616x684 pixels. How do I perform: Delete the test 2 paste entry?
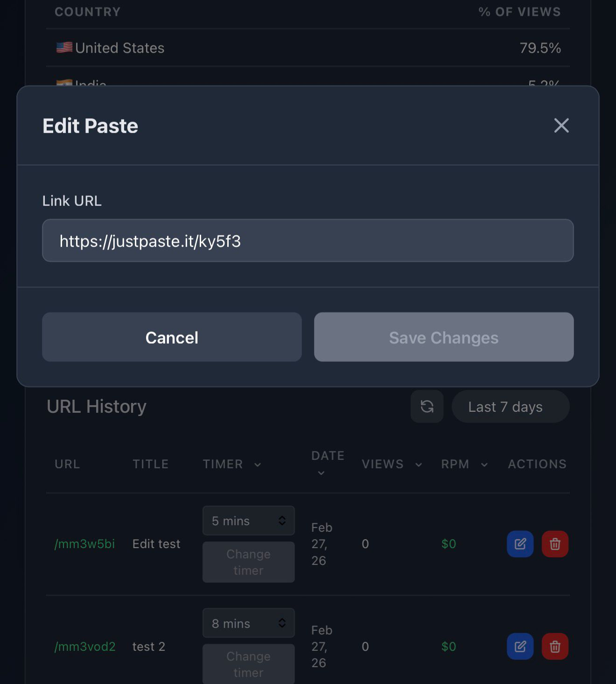tap(555, 646)
